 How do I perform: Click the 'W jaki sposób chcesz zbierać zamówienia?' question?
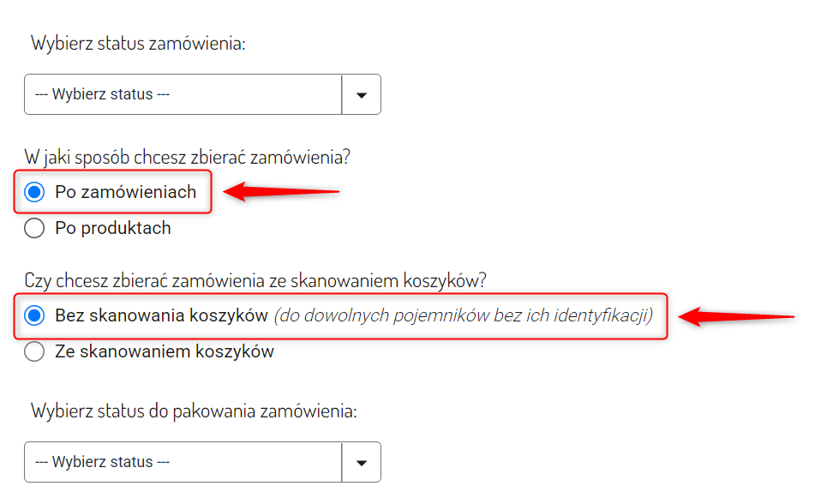[x=188, y=157]
